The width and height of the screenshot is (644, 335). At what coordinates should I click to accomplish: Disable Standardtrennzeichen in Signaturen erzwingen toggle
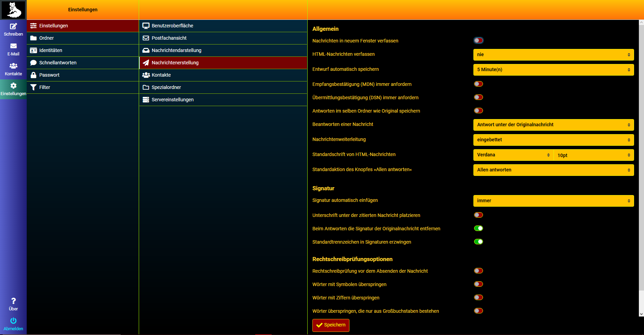478,242
